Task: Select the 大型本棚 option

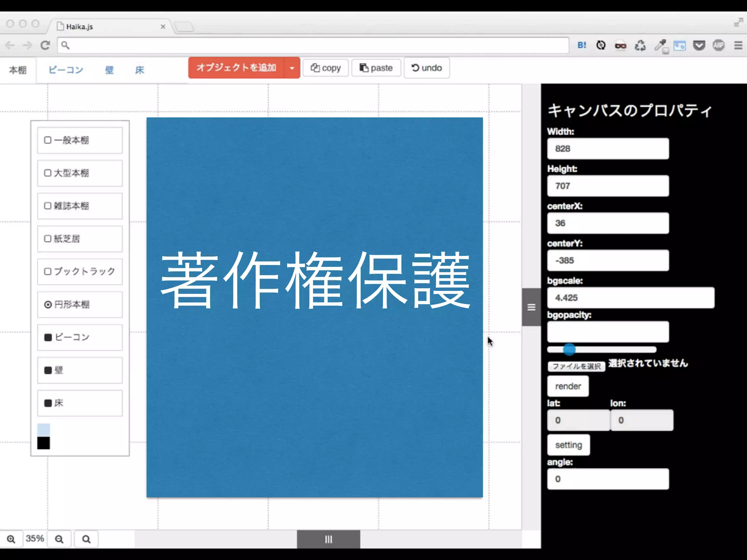Action: pyautogui.click(x=80, y=173)
